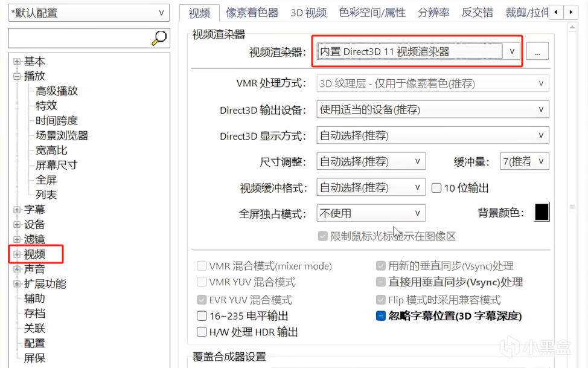Select 全屏 in the tree

(x=46, y=180)
